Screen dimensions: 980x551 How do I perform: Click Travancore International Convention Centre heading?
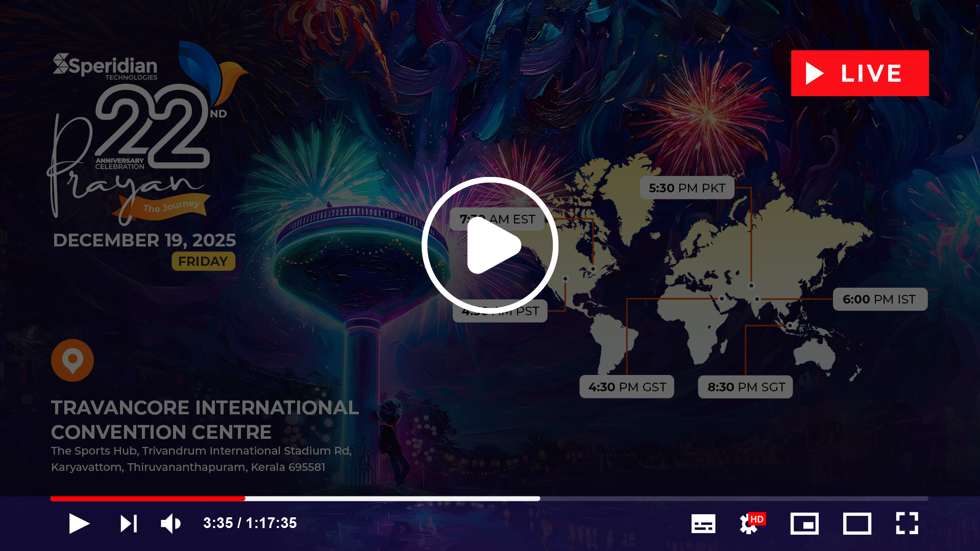[x=205, y=419]
